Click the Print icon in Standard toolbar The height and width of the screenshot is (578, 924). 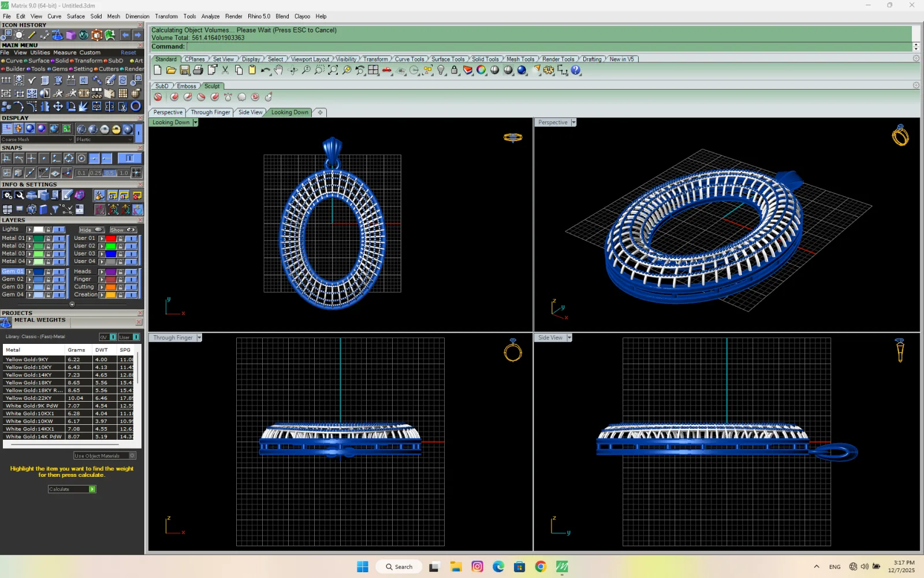[x=198, y=70]
